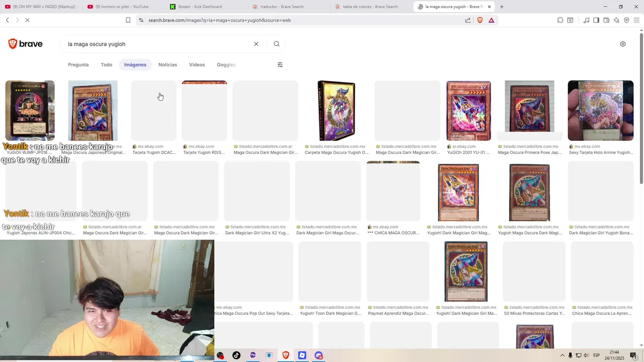Open the Extensions puzzle icon
Viewport: 644px width, 362px height.
pyautogui.click(x=560, y=20)
